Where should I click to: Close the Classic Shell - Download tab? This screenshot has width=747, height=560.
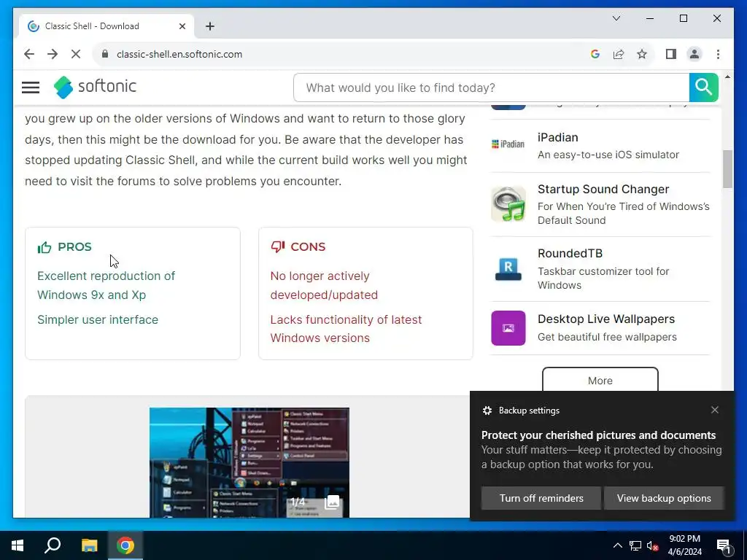[x=182, y=26]
